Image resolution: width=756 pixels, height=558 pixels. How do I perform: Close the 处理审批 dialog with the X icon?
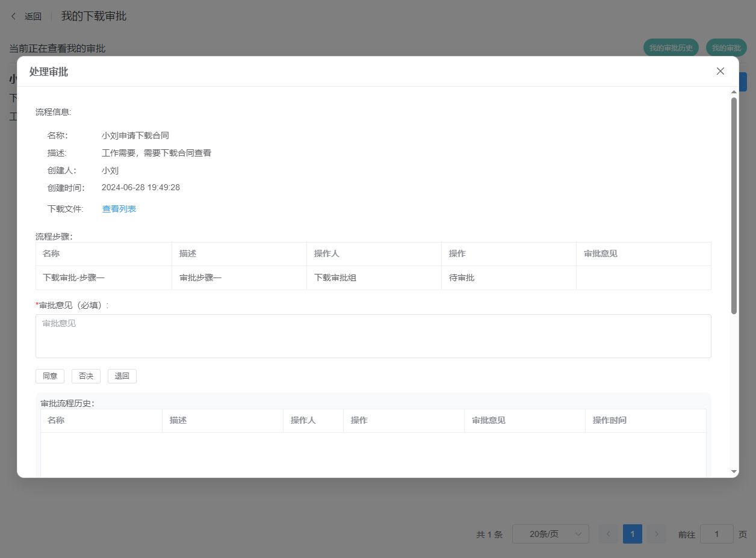pyautogui.click(x=720, y=71)
